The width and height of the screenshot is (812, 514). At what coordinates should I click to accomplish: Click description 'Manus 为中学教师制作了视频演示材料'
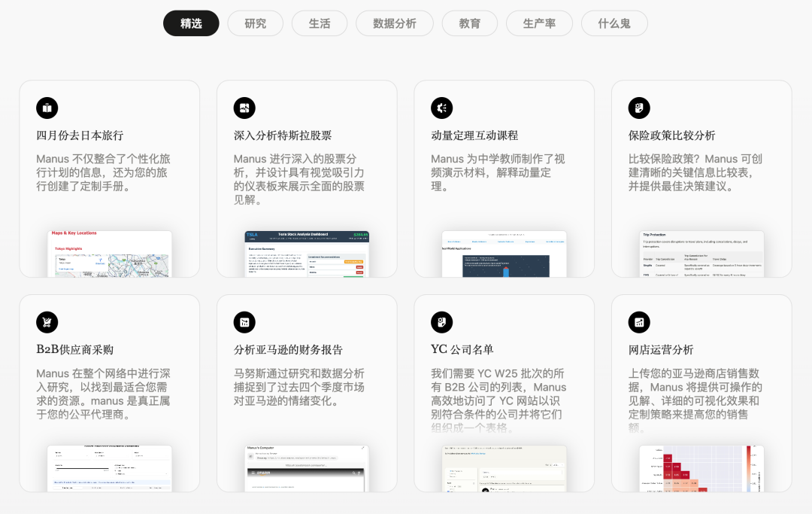click(x=498, y=172)
